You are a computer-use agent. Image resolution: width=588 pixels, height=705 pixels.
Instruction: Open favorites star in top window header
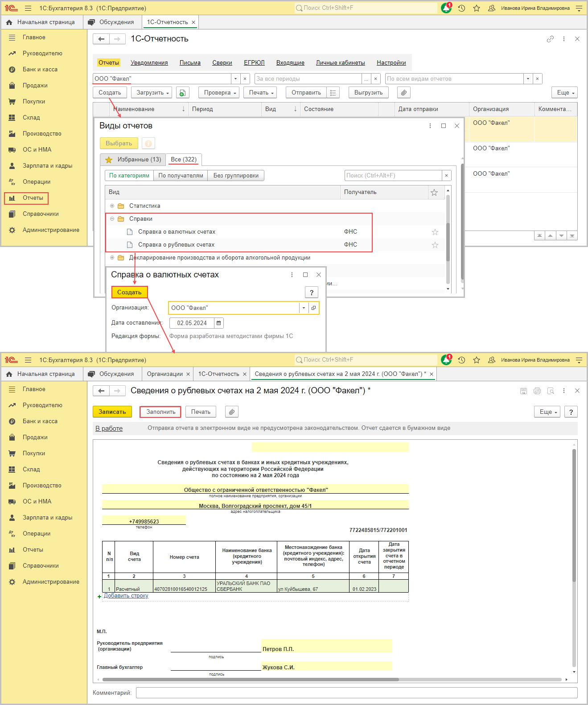click(477, 8)
